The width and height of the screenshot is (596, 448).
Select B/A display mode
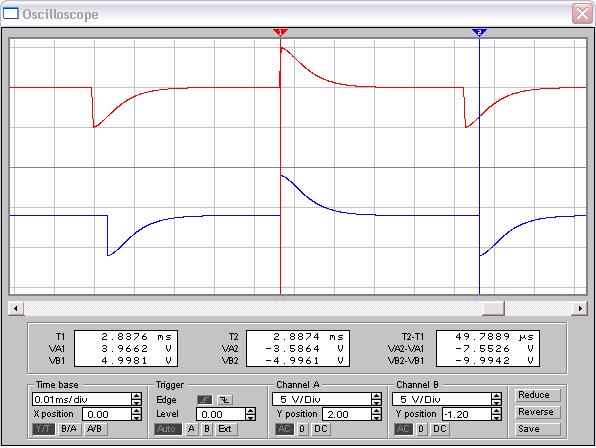coord(69,429)
